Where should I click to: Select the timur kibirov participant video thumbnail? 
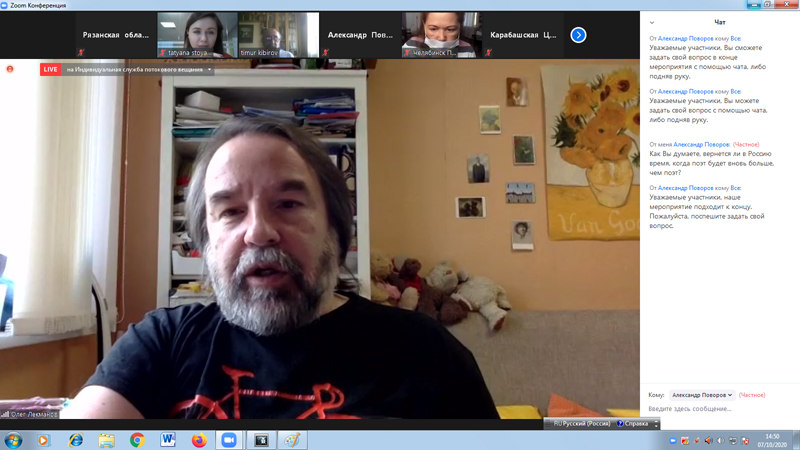pos(279,34)
